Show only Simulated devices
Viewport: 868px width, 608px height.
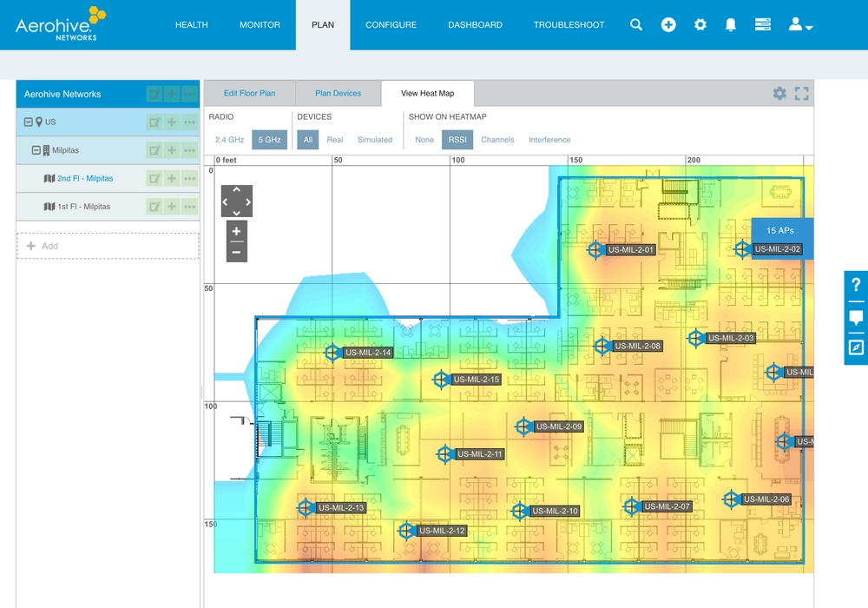375,140
